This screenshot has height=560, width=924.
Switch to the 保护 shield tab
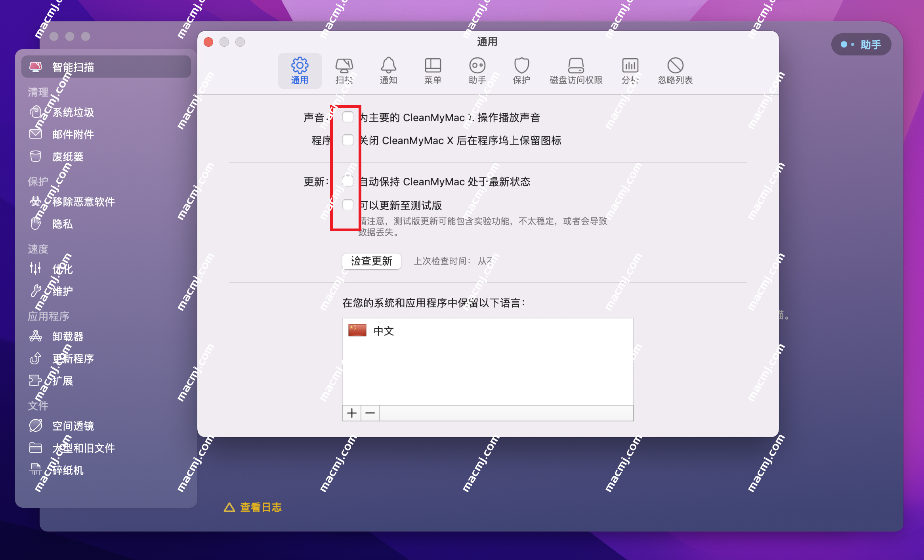click(521, 71)
